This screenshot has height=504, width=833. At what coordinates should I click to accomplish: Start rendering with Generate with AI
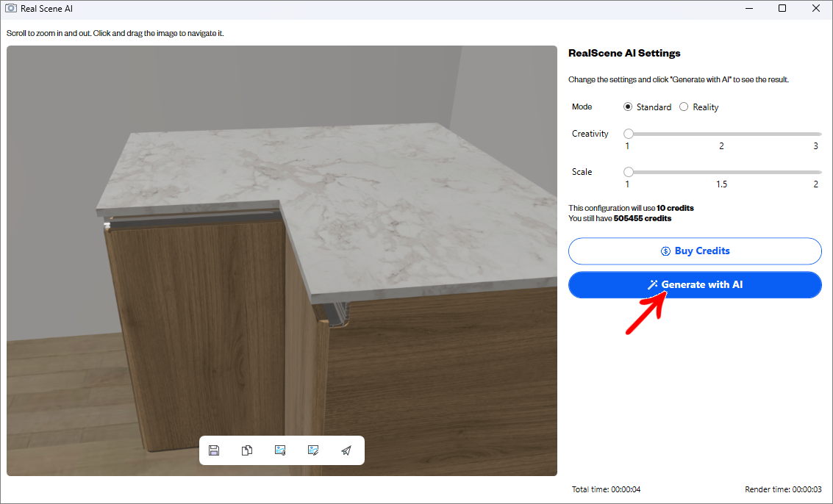click(x=695, y=285)
